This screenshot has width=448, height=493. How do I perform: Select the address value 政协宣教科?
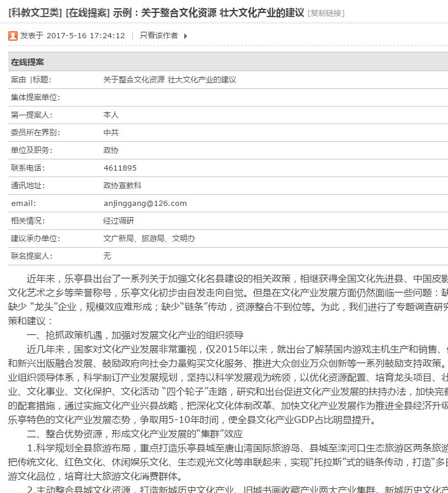[x=122, y=185]
